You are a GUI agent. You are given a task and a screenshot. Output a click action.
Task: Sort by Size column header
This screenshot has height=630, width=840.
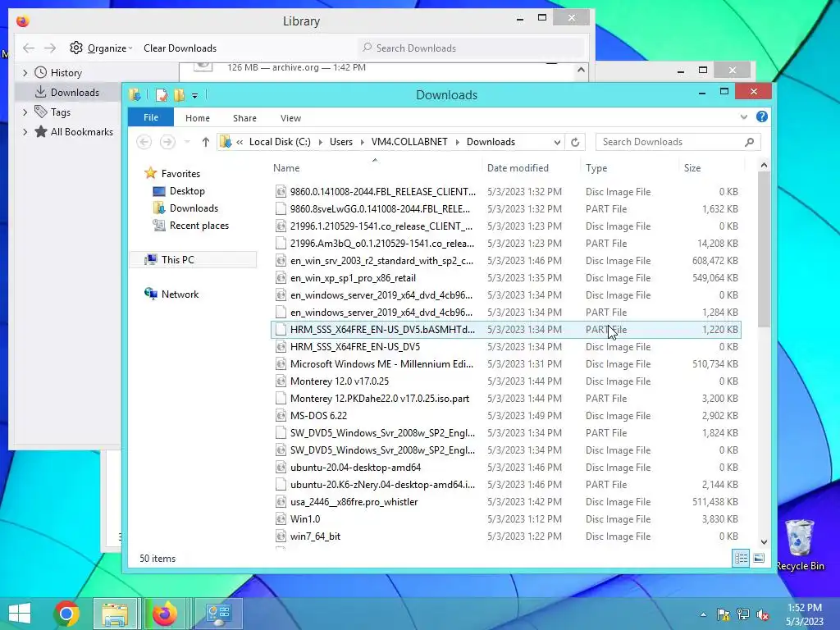pos(692,167)
